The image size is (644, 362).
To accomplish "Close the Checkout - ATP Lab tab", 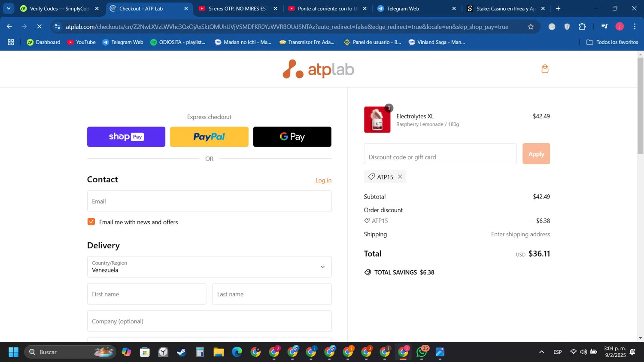I will (186, 9).
